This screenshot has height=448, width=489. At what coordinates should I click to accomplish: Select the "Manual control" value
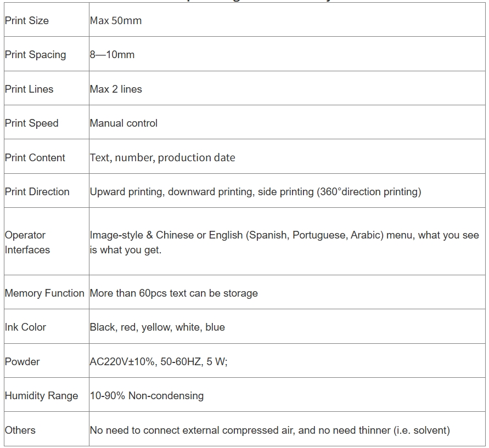(123, 123)
